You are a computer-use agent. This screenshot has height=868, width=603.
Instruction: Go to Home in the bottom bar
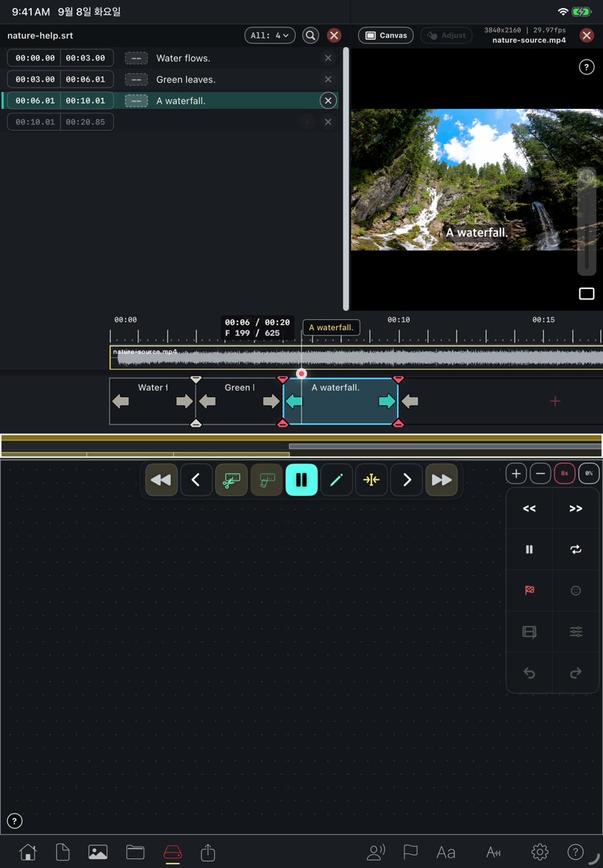pyautogui.click(x=28, y=852)
